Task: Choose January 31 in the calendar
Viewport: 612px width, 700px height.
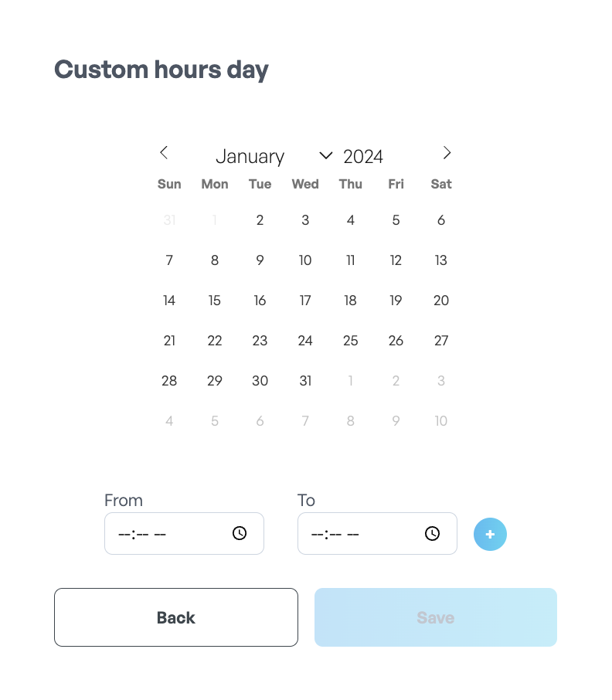Action: click(305, 381)
